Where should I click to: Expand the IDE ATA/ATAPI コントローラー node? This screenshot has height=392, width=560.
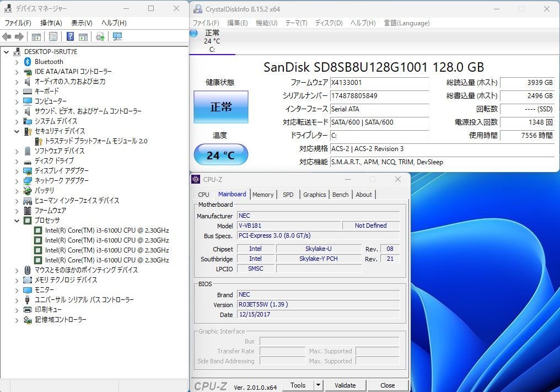[x=17, y=72]
